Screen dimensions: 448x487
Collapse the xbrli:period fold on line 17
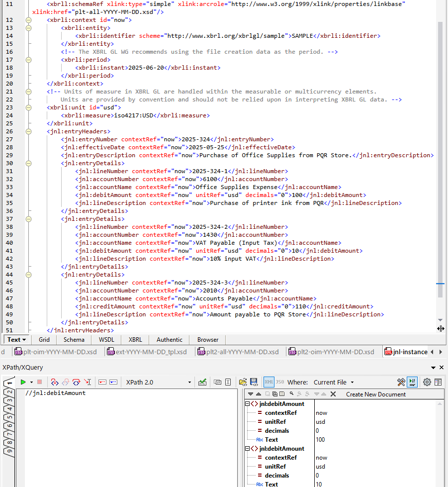pyautogui.click(x=28, y=60)
